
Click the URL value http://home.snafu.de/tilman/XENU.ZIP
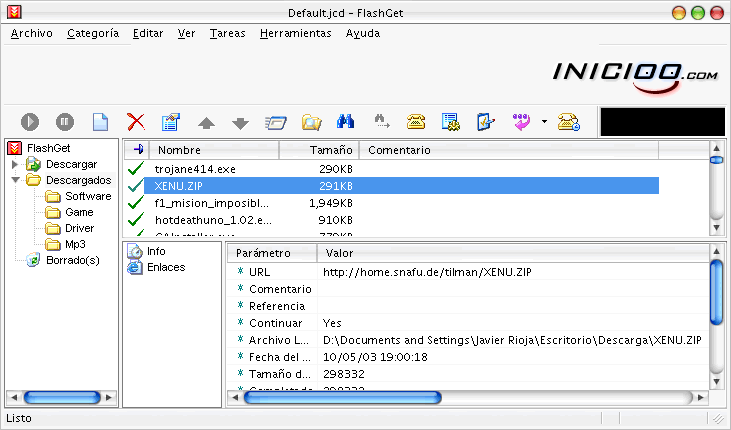click(427, 272)
